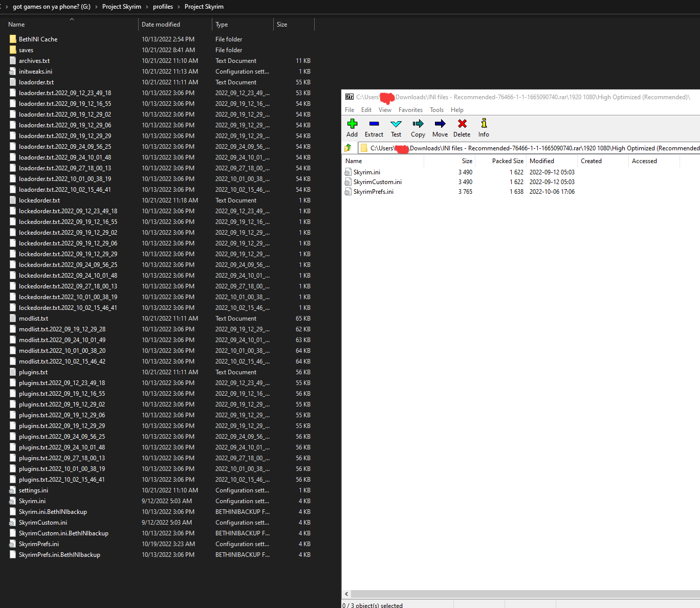Click SkyrimPrefs.ini size value 3 765 in 7-Zip

tap(465, 192)
